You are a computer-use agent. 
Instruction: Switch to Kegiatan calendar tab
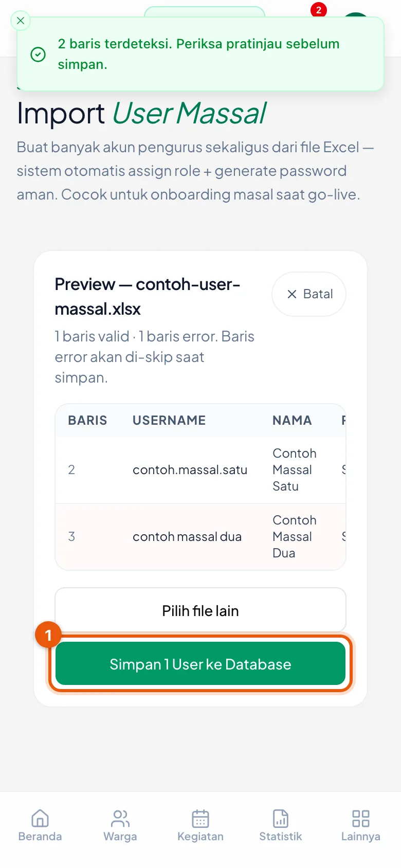(200, 825)
